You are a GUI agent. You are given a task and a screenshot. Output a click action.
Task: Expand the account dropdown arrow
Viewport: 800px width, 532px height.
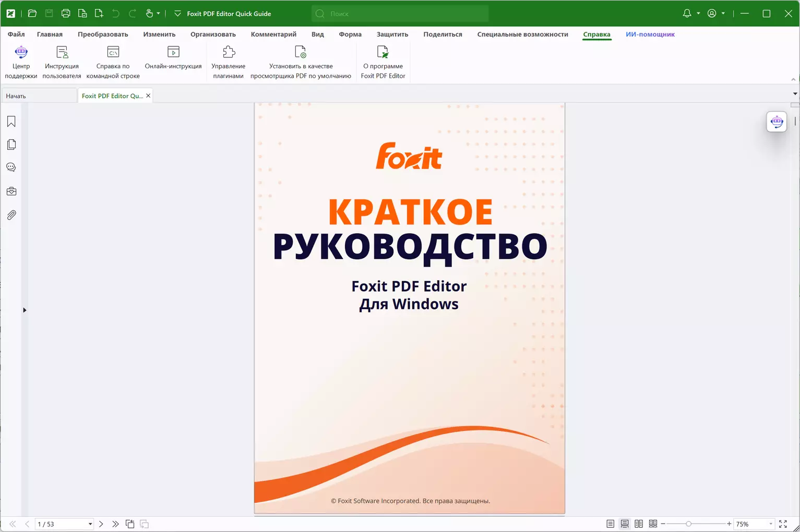tap(723, 14)
